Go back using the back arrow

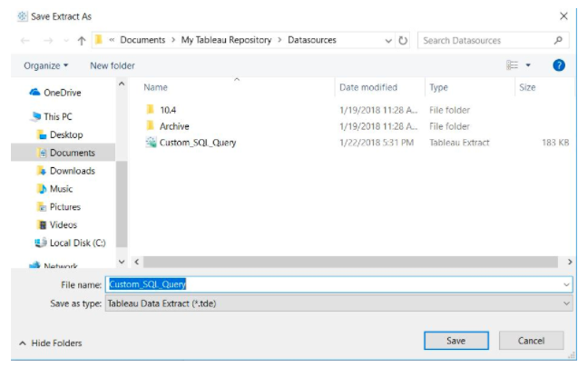pyautogui.click(x=25, y=40)
